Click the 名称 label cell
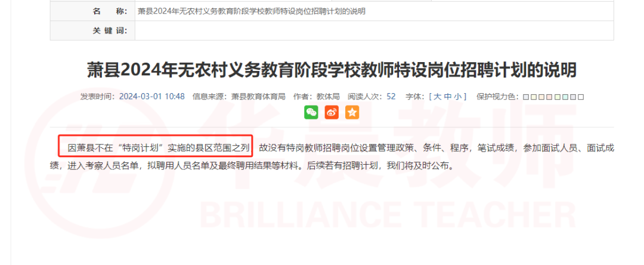Screen dimensions: 644x265 [x=93, y=11]
